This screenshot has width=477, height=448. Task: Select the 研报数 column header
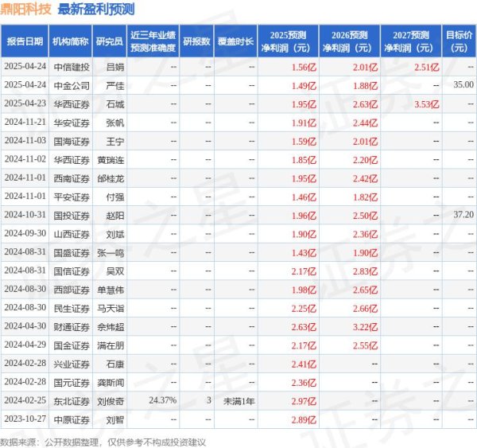point(196,41)
